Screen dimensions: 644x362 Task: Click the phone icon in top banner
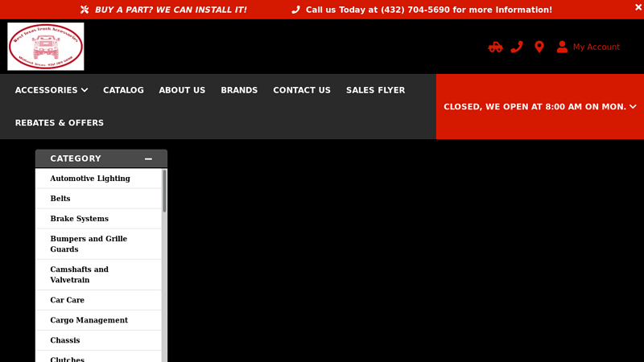coord(295,10)
